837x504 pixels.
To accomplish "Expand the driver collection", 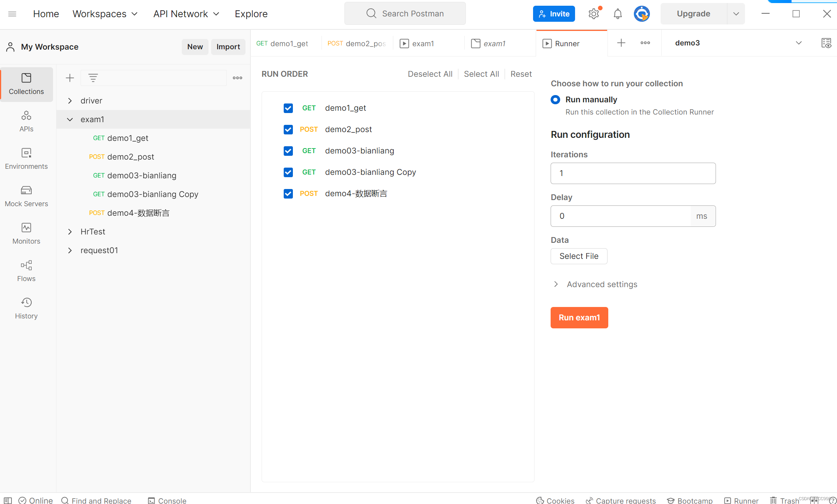I will (70, 101).
